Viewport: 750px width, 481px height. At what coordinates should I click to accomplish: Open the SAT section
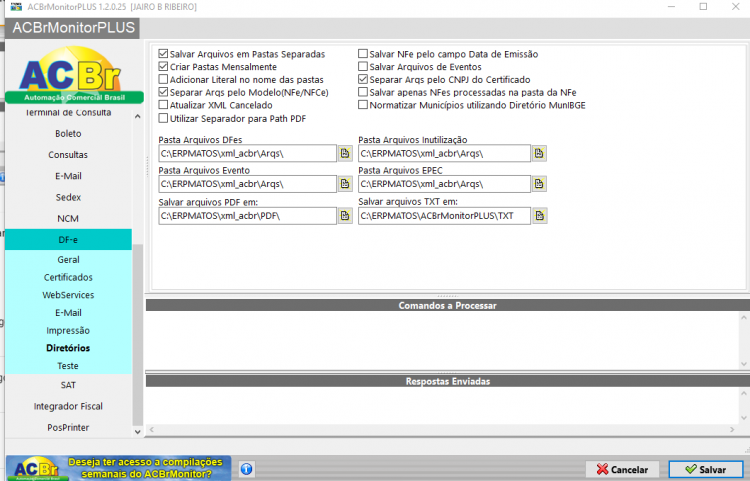(68, 385)
